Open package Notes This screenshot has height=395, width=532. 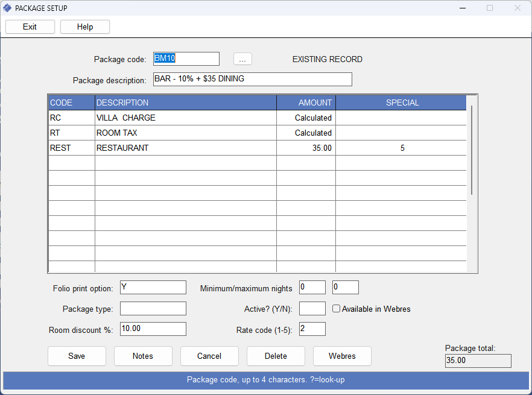[143, 356]
